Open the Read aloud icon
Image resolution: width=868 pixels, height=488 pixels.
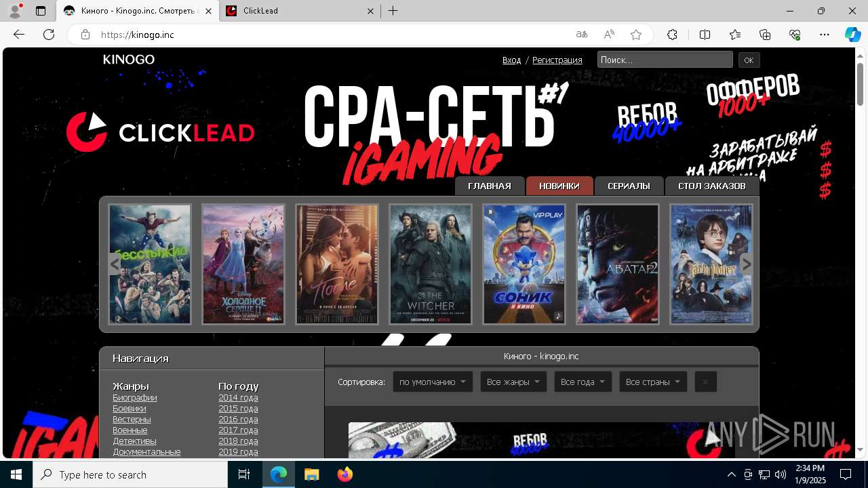tap(609, 35)
